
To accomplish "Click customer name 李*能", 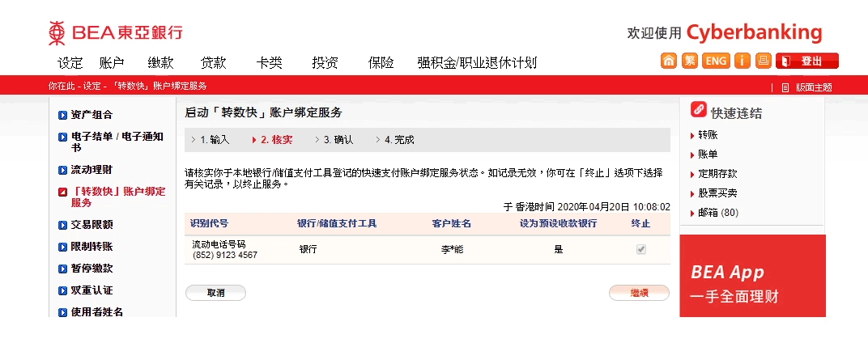I will point(453,249).
